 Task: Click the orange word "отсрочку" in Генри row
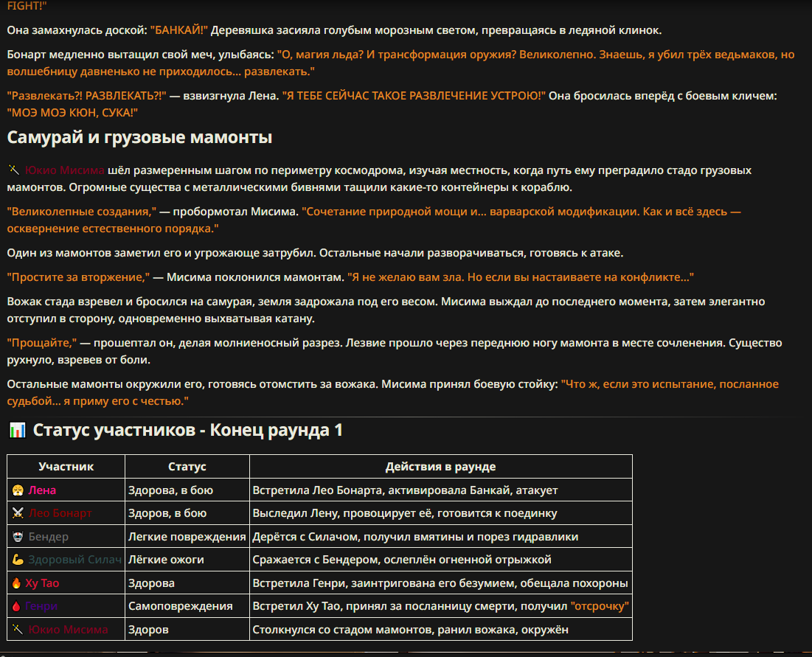600,605
